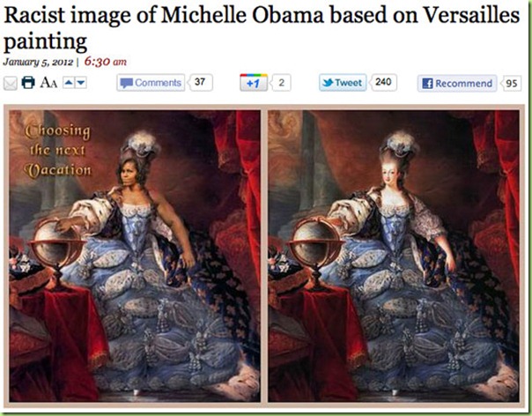This screenshot has width=532, height=416.
Task: Click the January 5, 2012 date text
Action: click(x=38, y=63)
